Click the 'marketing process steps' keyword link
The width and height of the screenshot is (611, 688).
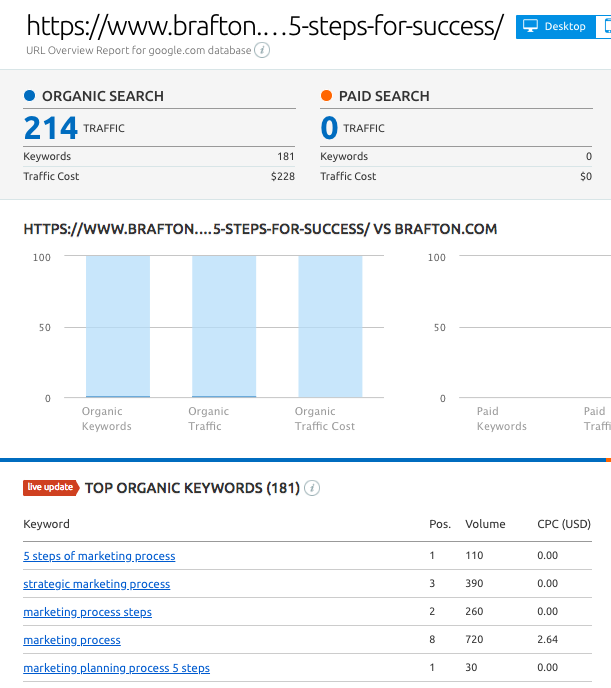(87, 612)
